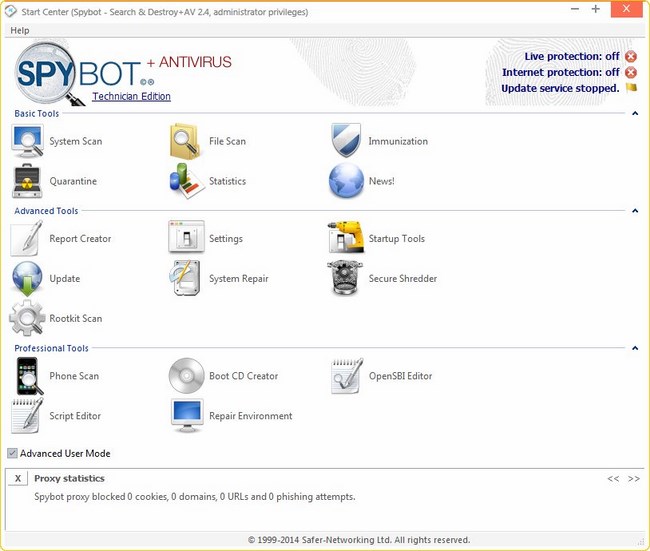Click the Quarantine label
This screenshot has width=650, height=551.
(73, 181)
